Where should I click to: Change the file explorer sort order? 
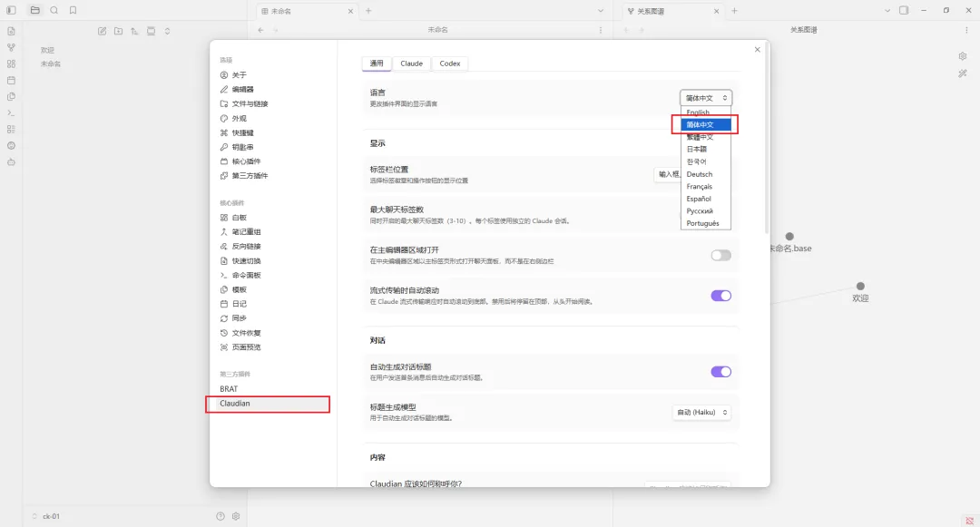point(134,31)
